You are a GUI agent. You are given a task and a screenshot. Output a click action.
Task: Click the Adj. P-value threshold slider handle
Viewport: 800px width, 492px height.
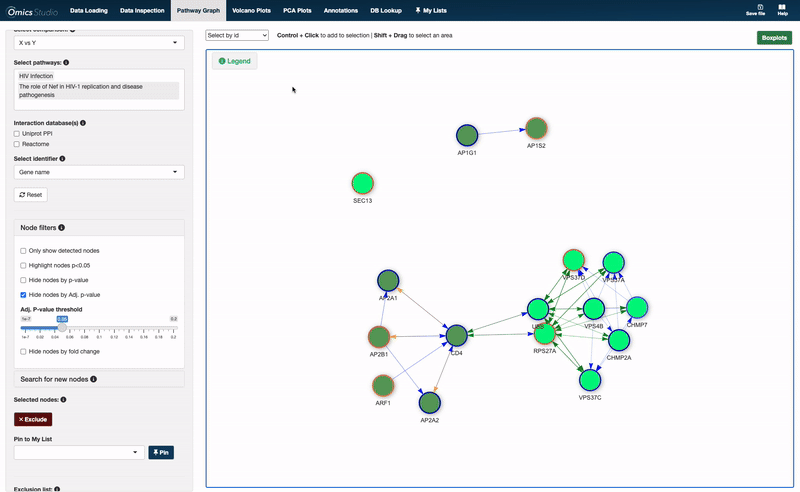coord(62,327)
